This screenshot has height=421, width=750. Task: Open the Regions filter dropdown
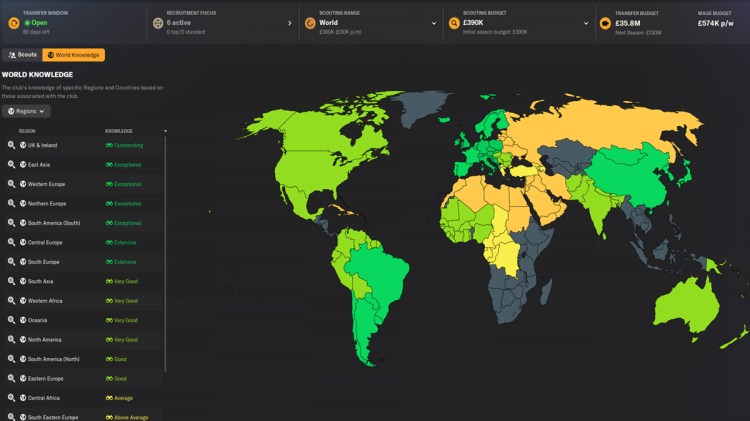point(26,111)
